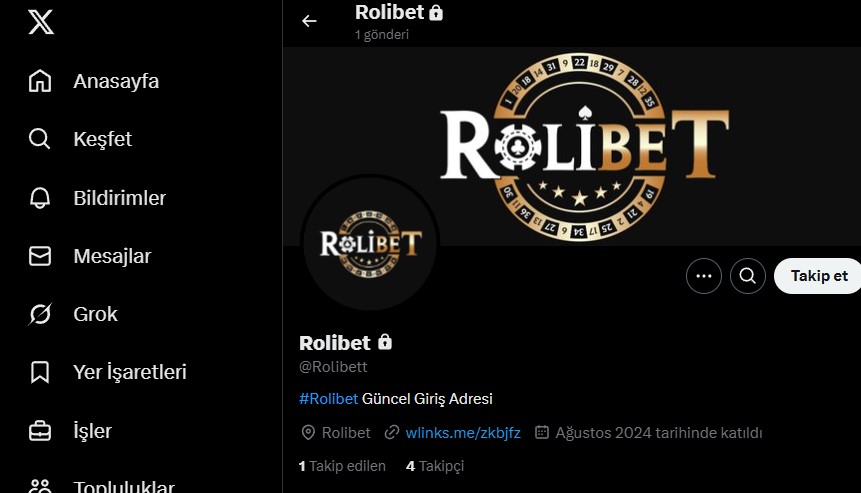
Task: Open Mesajlar envelope icon
Action: pyautogui.click(x=40, y=256)
